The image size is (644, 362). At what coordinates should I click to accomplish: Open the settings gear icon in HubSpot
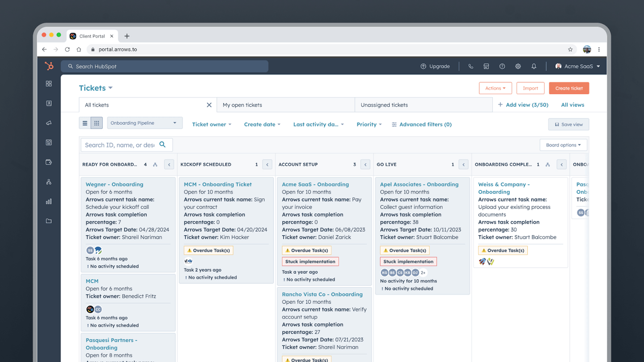(x=518, y=66)
